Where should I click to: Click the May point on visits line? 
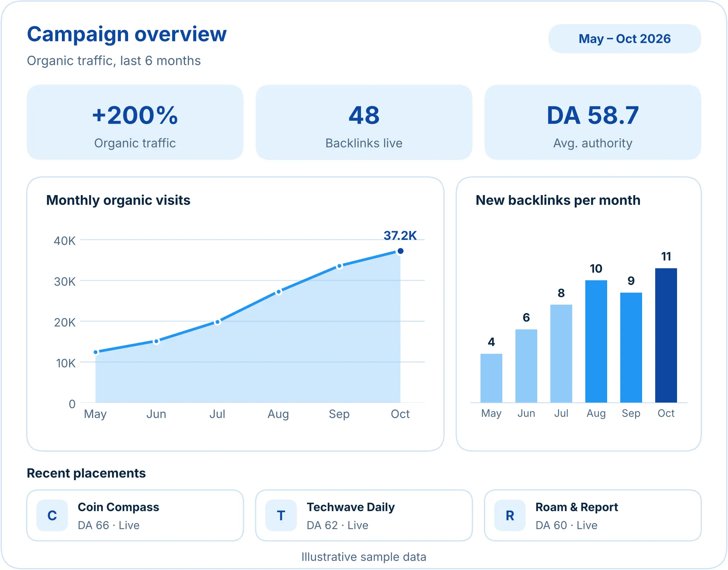[96, 352]
